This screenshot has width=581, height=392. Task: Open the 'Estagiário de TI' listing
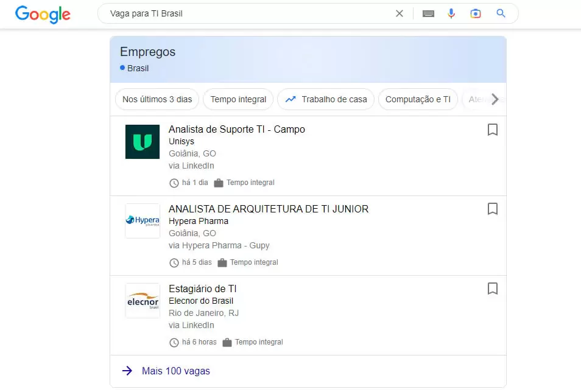(x=203, y=289)
